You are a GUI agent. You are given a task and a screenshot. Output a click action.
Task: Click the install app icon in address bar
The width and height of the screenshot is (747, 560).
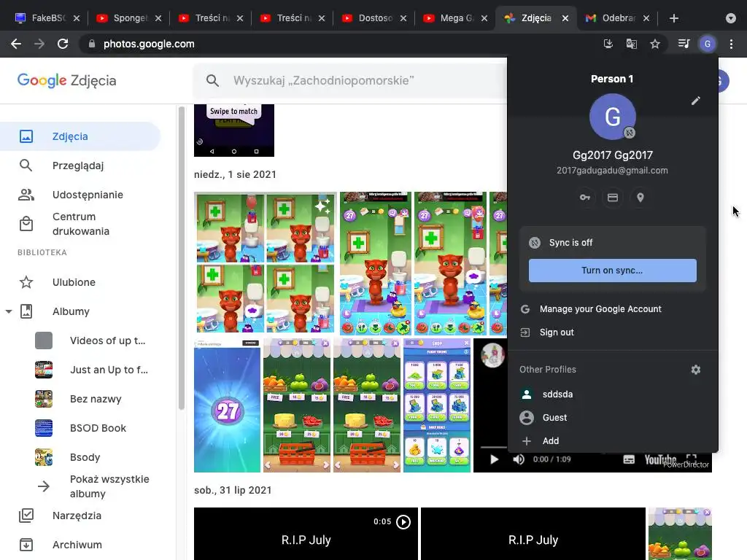pos(608,44)
